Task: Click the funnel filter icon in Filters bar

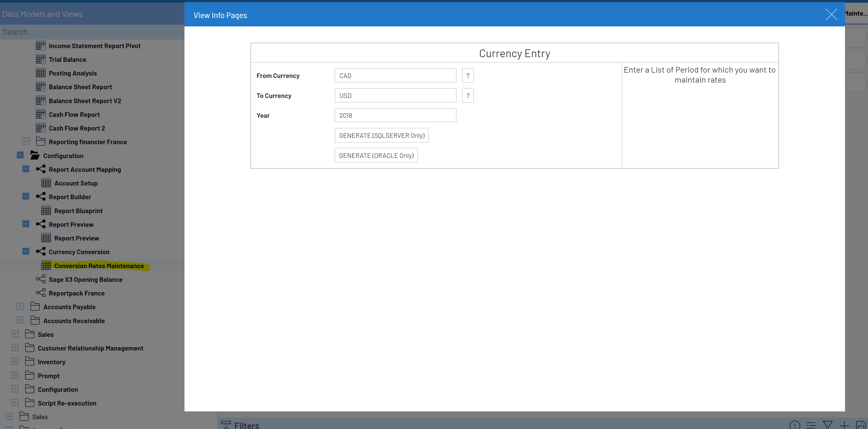Action: click(x=828, y=425)
